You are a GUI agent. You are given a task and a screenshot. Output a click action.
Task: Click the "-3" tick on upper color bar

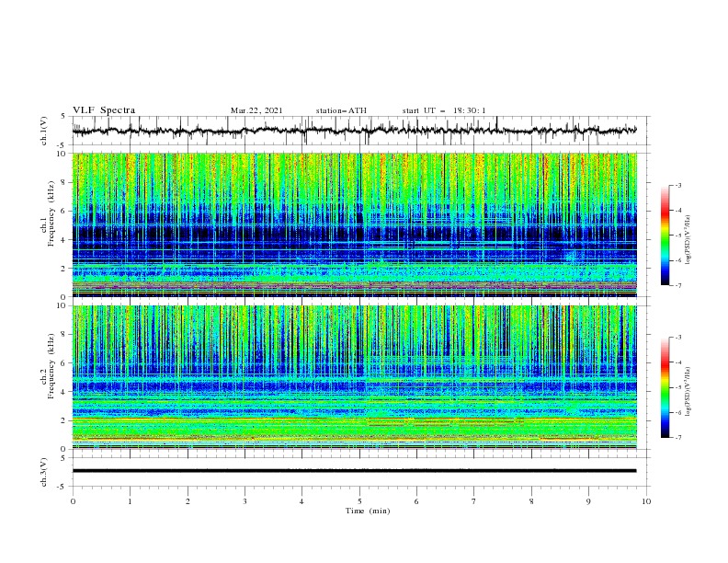point(677,185)
